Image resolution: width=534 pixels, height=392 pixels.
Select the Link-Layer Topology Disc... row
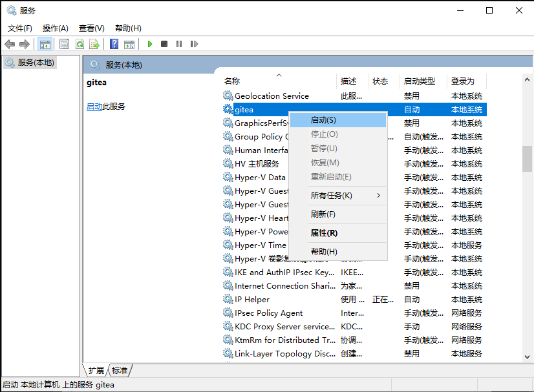354,353
